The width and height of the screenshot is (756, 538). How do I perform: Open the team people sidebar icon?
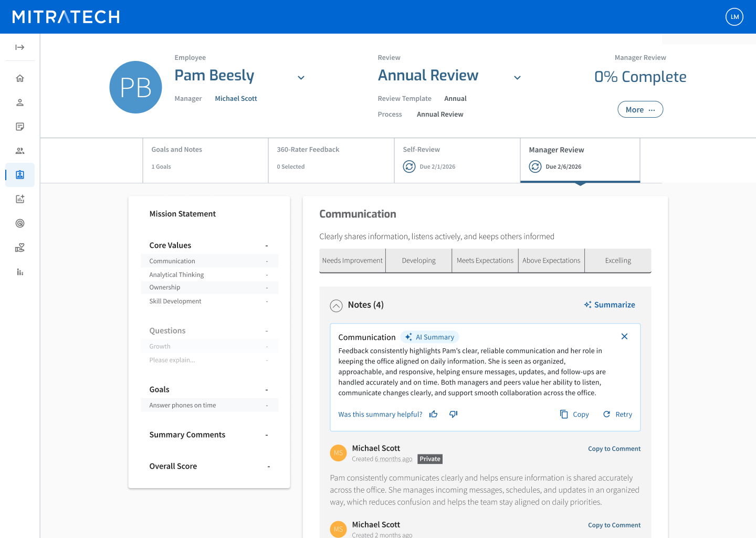(x=20, y=151)
